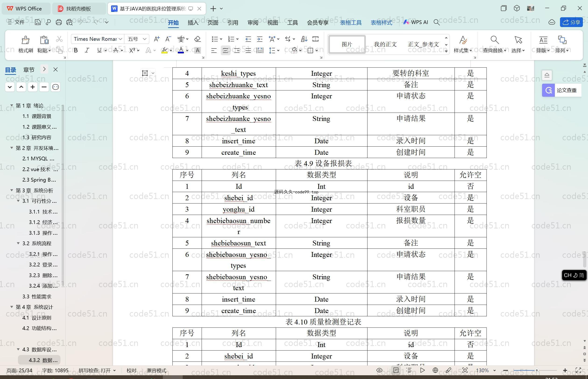Collapse 第3章 系统分析 tree node
This screenshot has height=379, width=588.
pos(12,190)
